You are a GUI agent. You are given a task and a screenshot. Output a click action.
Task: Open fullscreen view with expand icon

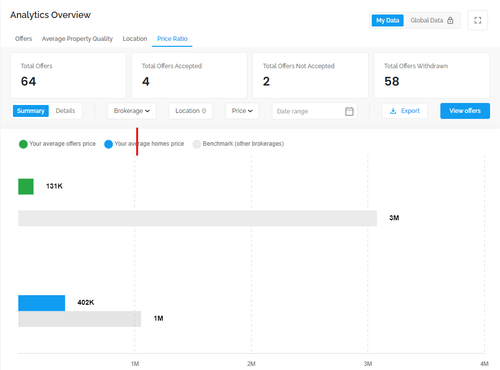click(478, 20)
